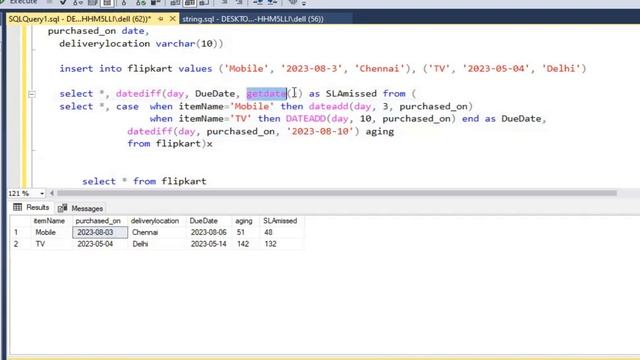Switch to the Messages tab
Image resolution: width=640 pixels, height=360 pixels.
[80, 208]
